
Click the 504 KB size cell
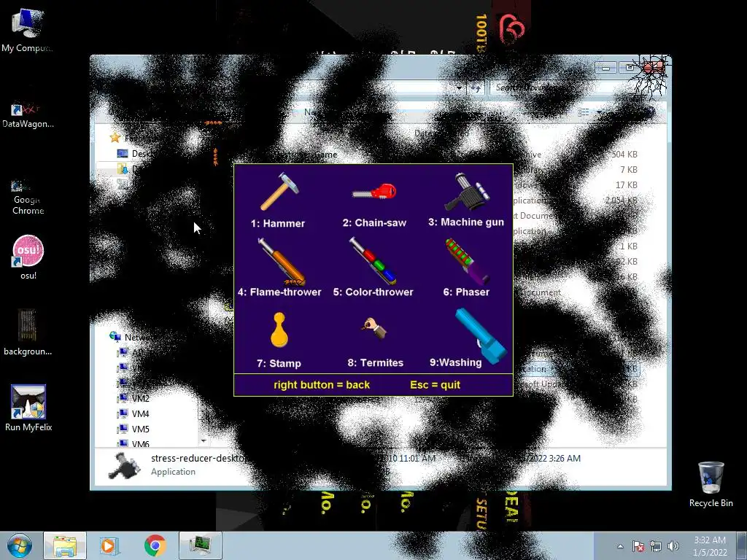pos(624,155)
